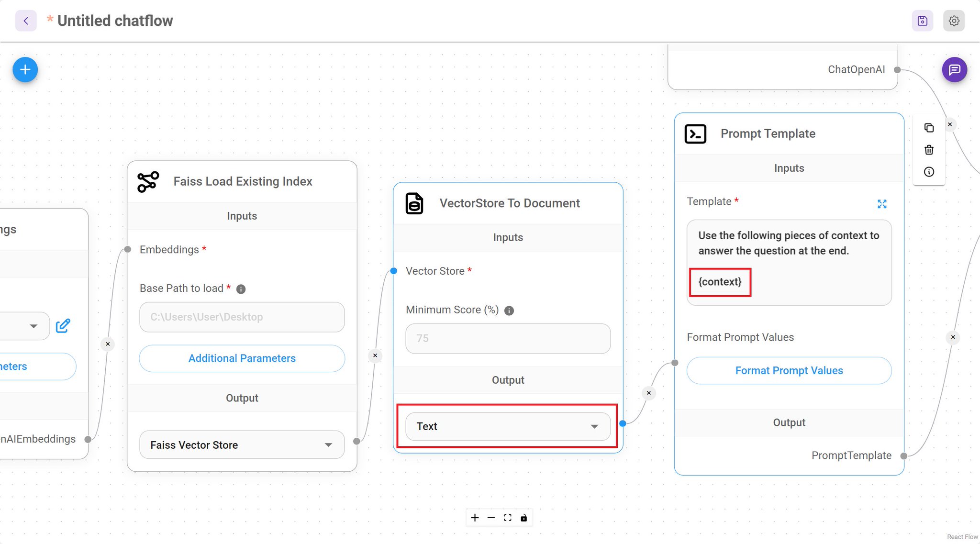This screenshot has width=980, height=544.
Task: Click the VectorStore To Document icon
Action: [414, 203]
